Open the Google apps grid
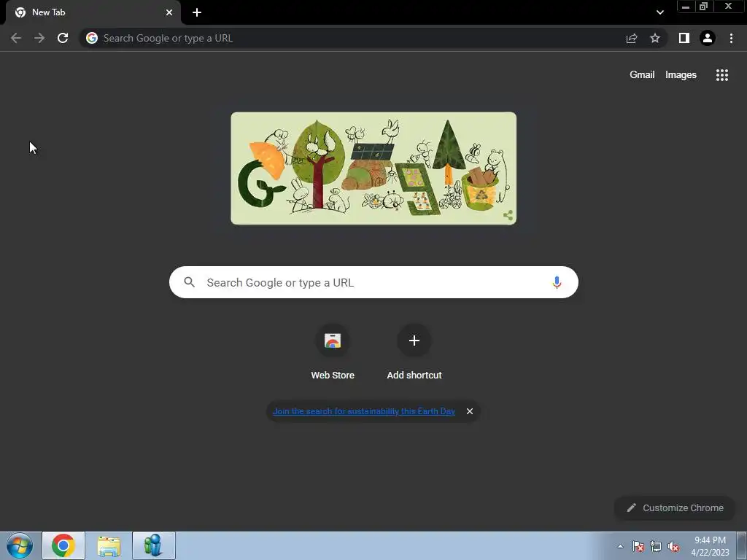Image resolution: width=747 pixels, height=560 pixels. [x=721, y=75]
